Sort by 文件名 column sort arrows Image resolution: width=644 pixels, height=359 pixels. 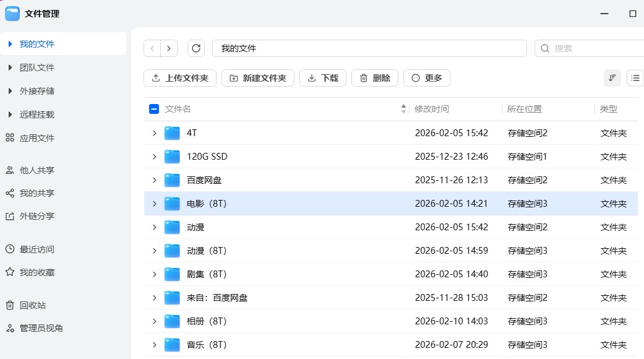(x=403, y=109)
